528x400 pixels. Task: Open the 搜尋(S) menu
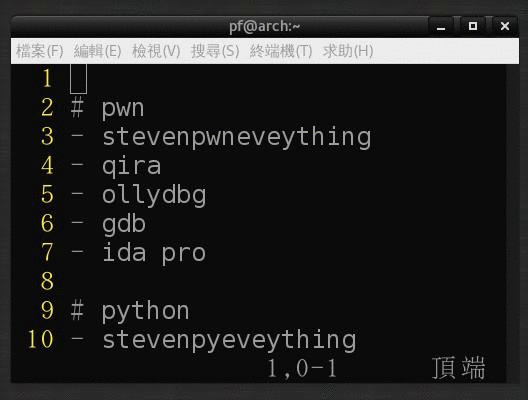[215, 51]
